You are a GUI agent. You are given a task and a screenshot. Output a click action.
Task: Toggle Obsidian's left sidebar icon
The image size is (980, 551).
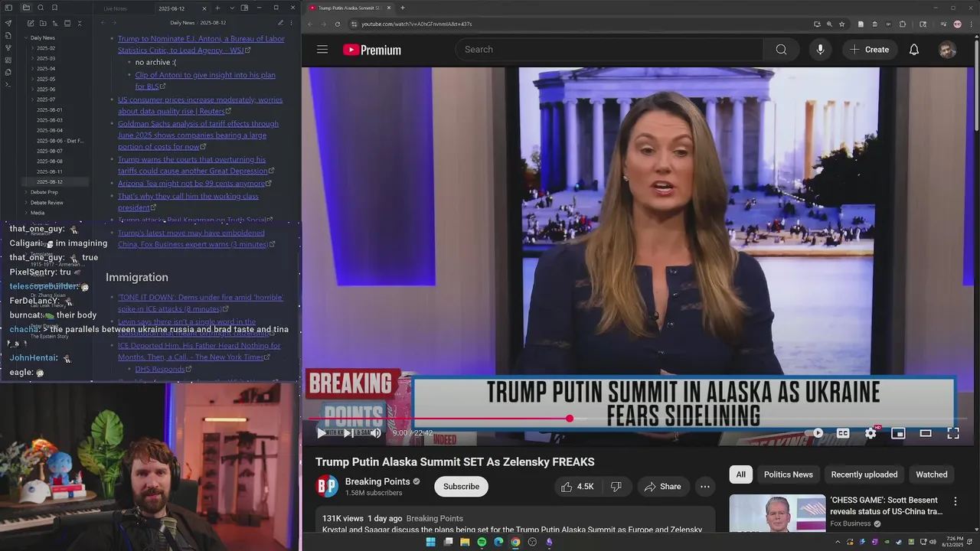pyautogui.click(x=8, y=8)
